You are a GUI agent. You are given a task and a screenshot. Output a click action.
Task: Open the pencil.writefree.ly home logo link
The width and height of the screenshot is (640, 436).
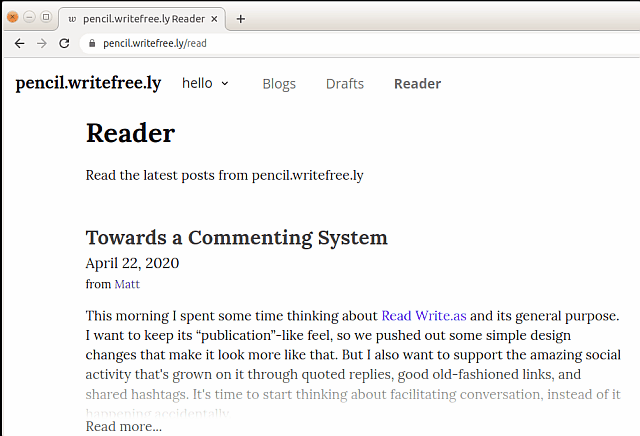click(88, 83)
